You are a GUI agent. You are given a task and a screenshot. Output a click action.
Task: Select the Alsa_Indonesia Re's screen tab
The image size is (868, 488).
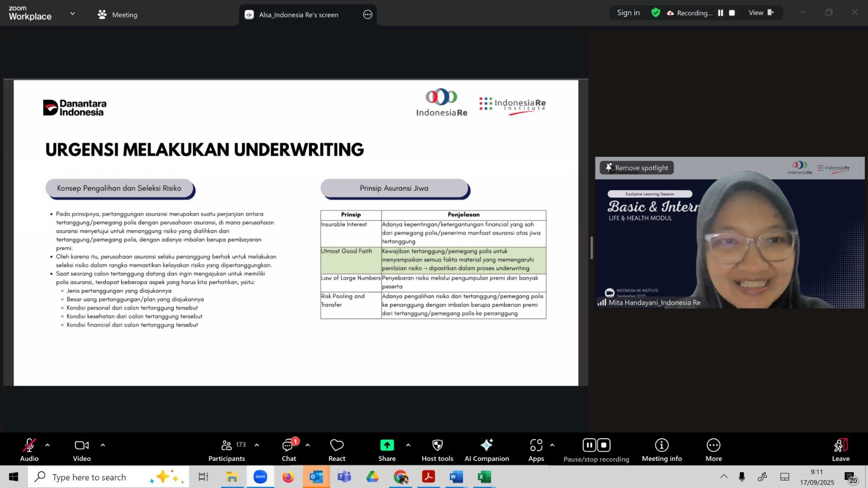click(298, 15)
